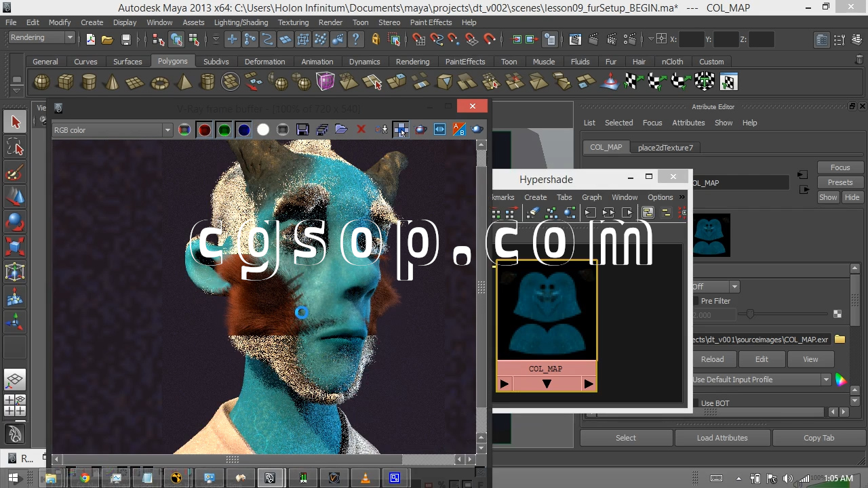Create a polygon cylinder from the shelf
The height and width of the screenshot is (488, 868).
pyautogui.click(x=89, y=83)
